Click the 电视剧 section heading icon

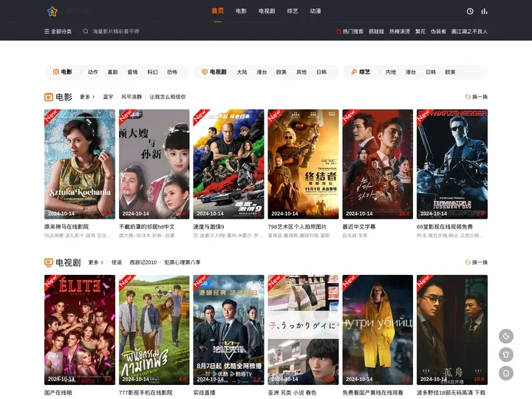tap(49, 262)
